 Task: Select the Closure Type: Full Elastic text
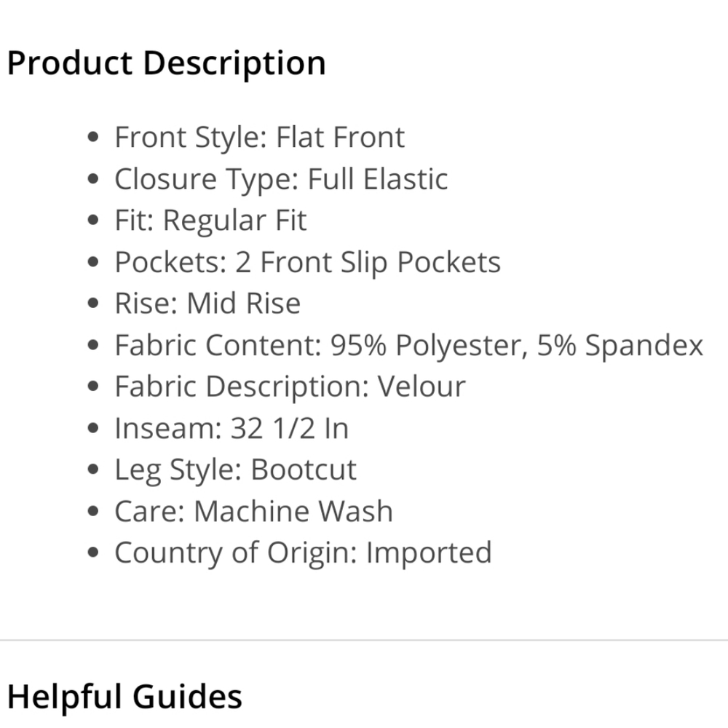[x=281, y=179]
